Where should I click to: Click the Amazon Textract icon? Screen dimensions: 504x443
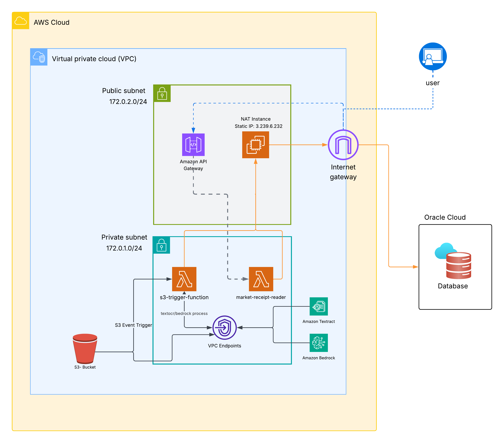(319, 306)
